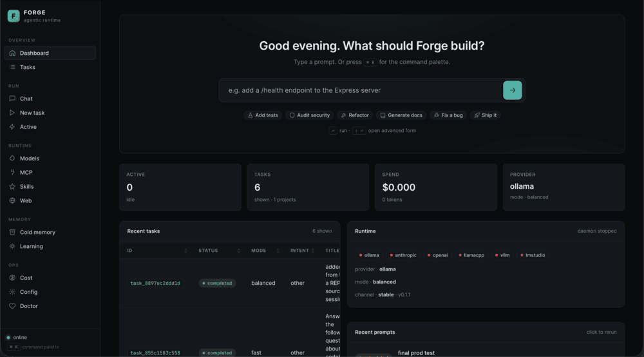Click the fast mode cell

tap(256, 353)
